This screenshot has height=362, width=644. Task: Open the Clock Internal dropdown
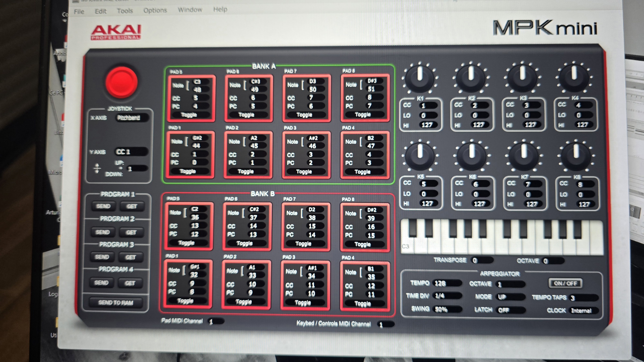584,311
